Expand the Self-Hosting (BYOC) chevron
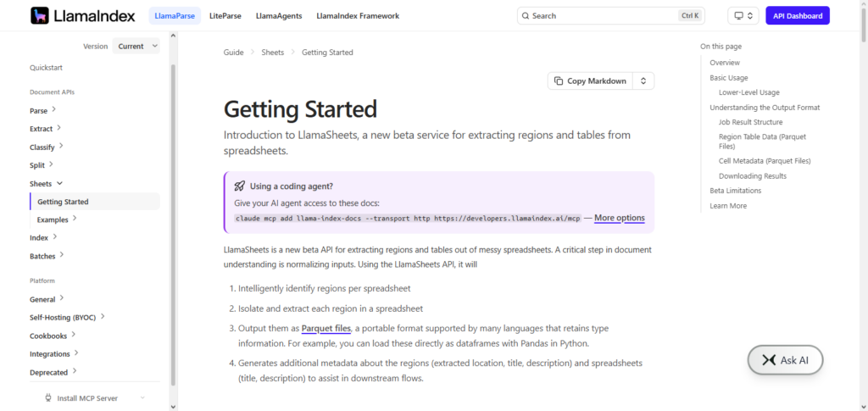The height and width of the screenshot is (411, 868). 103,316
